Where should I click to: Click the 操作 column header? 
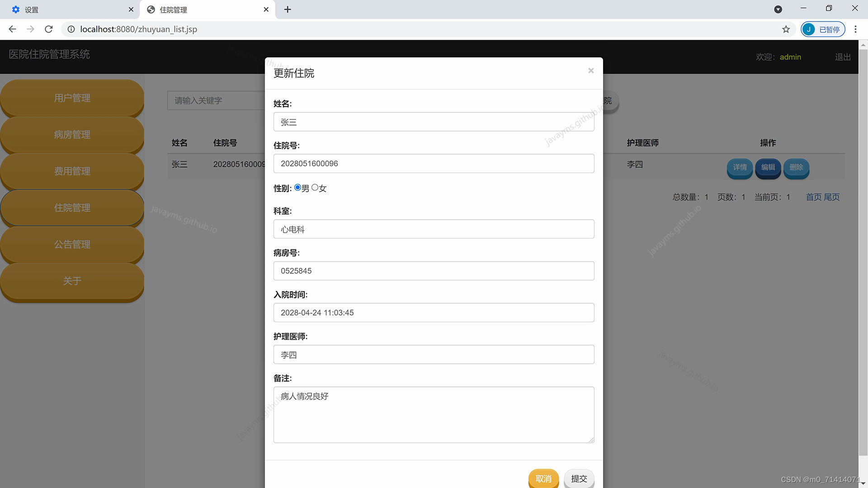[x=768, y=143]
